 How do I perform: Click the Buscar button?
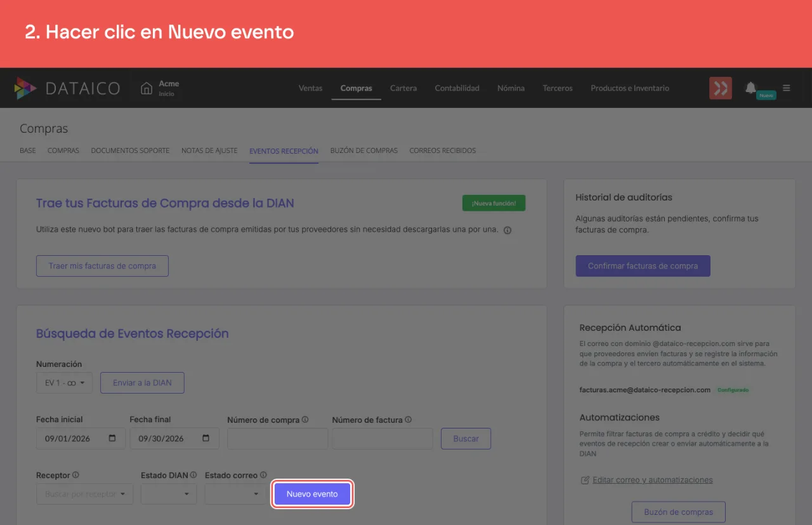(x=466, y=439)
